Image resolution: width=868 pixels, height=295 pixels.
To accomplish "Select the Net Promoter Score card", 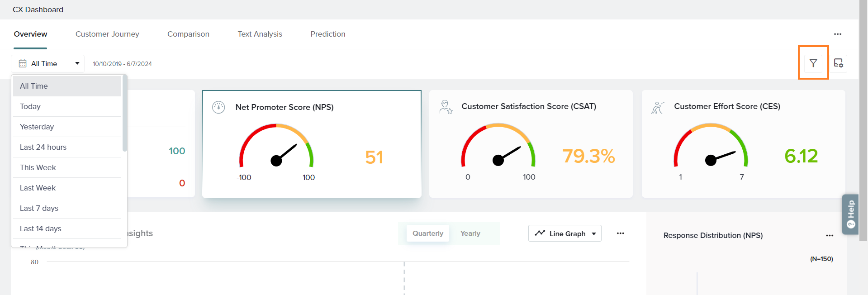I will pyautogui.click(x=311, y=144).
